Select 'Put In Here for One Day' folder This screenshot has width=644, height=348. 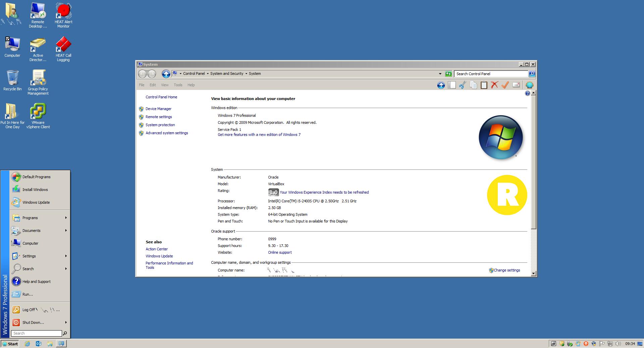12,116
